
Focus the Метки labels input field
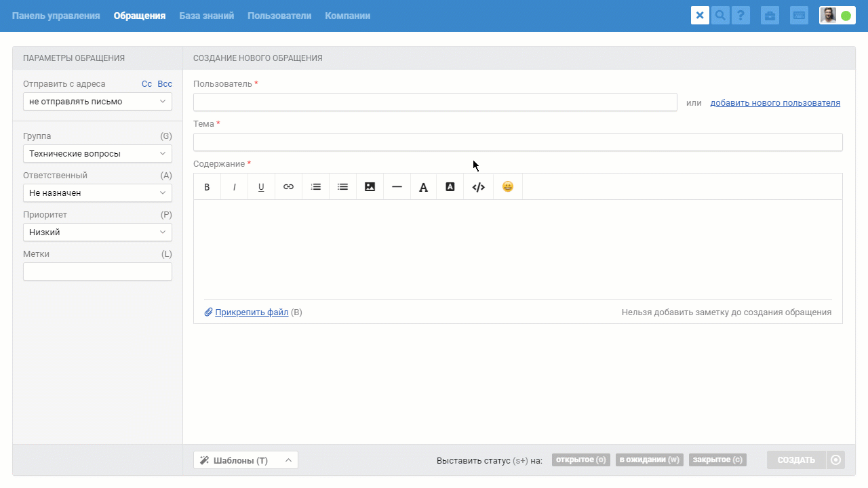[98, 272]
